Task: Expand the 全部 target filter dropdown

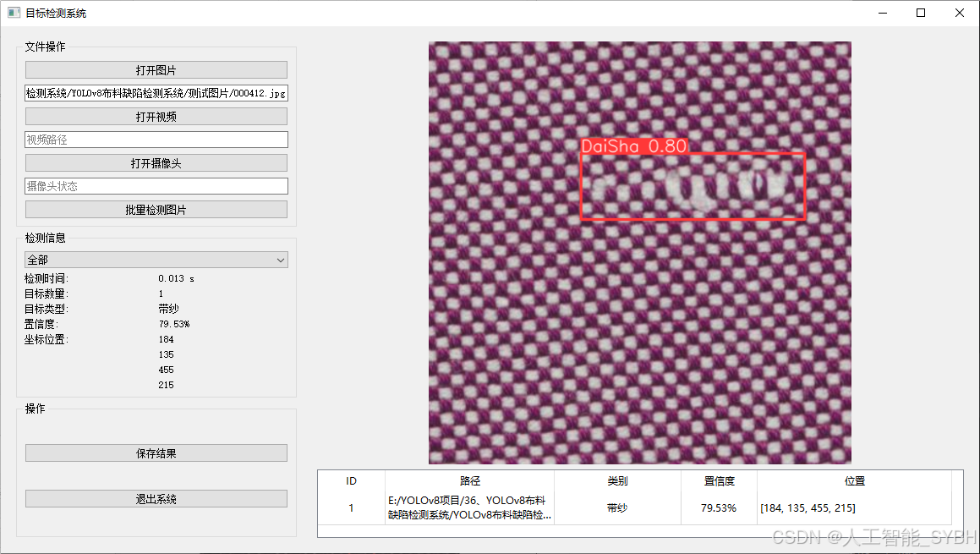Action: pyautogui.click(x=156, y=260)
